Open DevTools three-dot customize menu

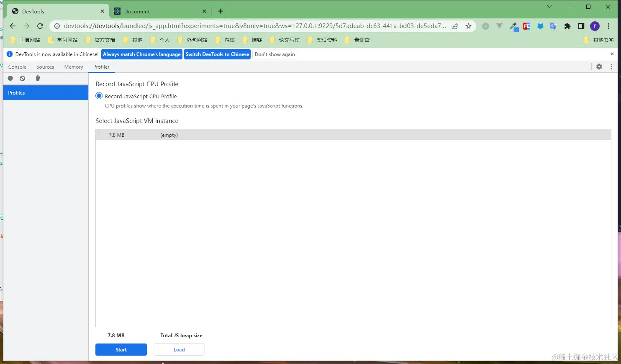coord(611,67)
